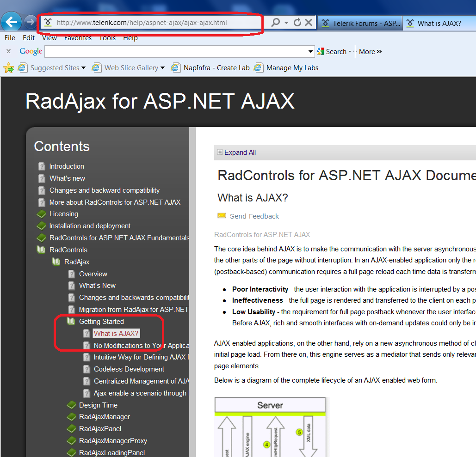476x457 pixels.
Task: Click page icon beside Centralized Management topic
Action: 87,381
